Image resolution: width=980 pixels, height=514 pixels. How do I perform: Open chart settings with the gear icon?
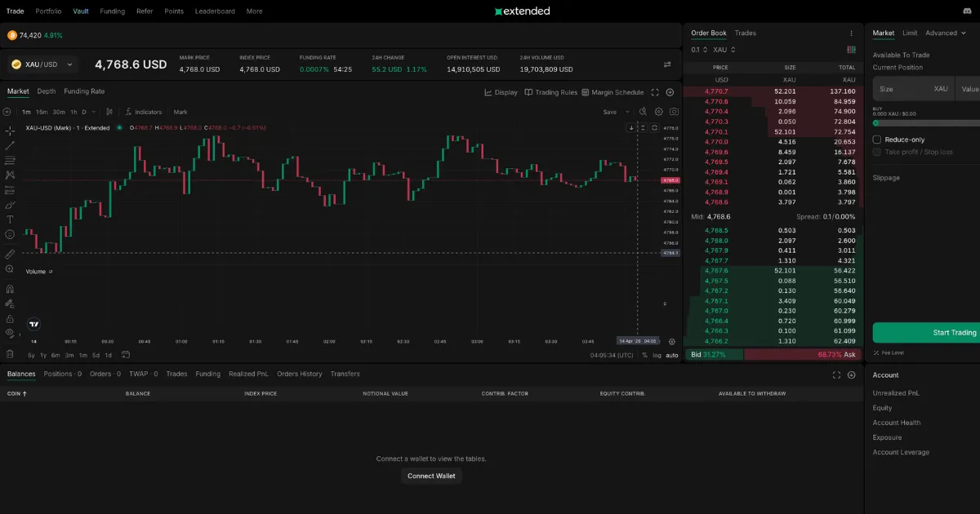point(658,112)
